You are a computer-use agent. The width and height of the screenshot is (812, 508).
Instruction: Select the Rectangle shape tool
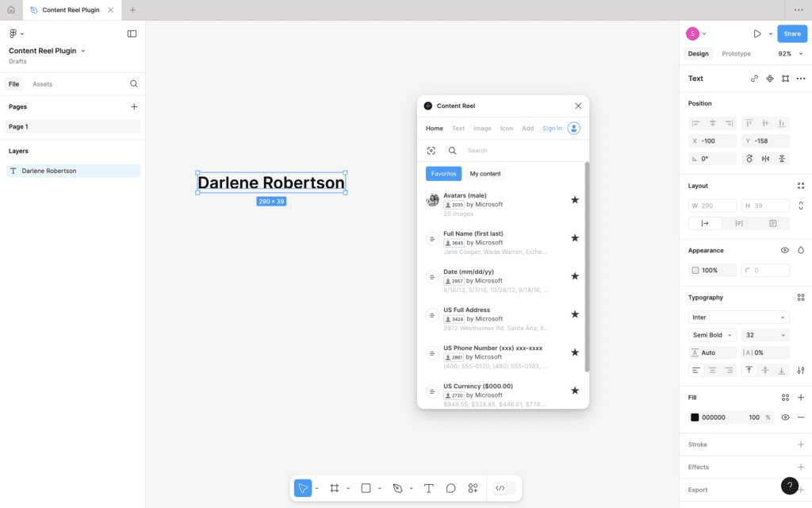click(x=366, y=488)
